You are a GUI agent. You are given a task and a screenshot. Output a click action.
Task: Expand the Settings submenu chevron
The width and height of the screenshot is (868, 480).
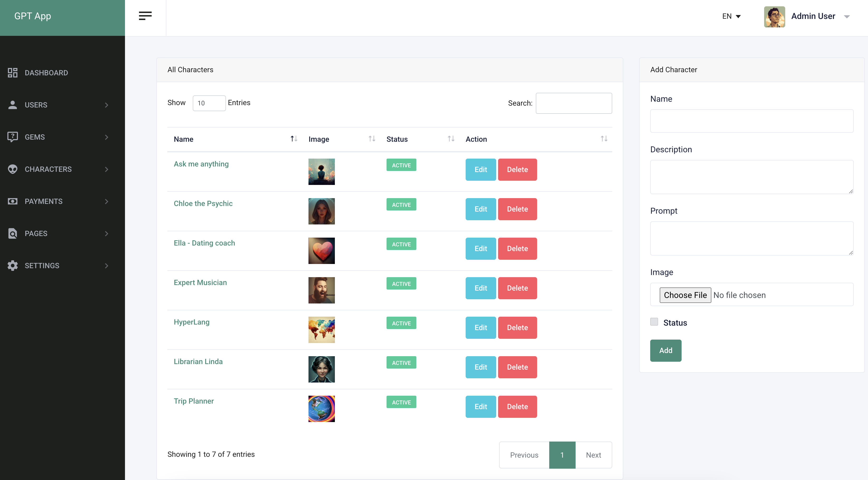coord(107,266)
